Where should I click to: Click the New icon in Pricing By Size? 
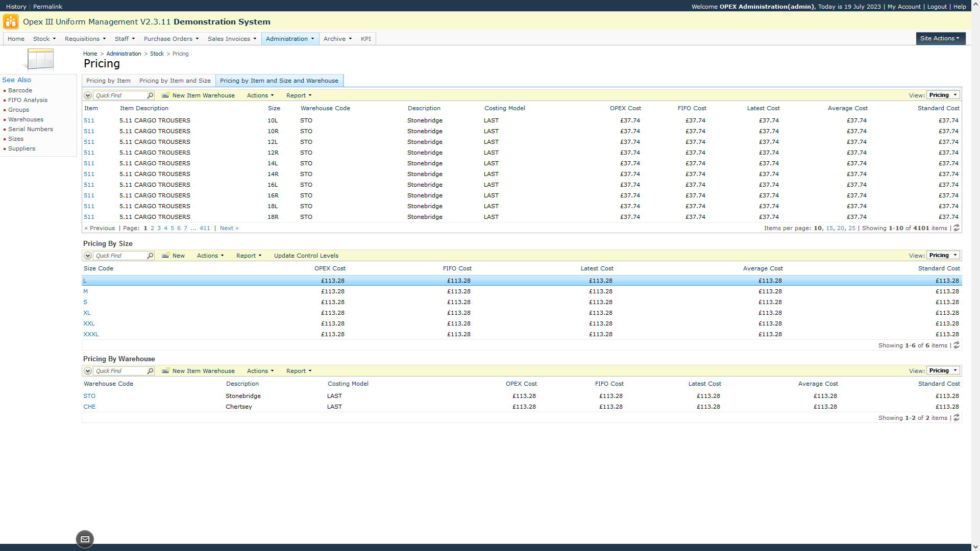[x=165, y=256]
